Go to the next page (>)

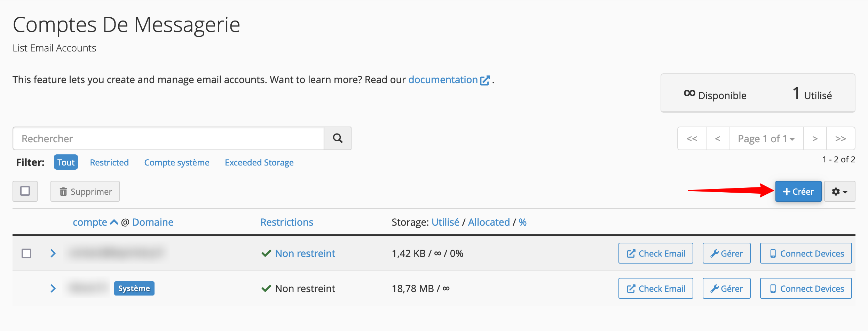pyautogui.click(x=815, y=139)
